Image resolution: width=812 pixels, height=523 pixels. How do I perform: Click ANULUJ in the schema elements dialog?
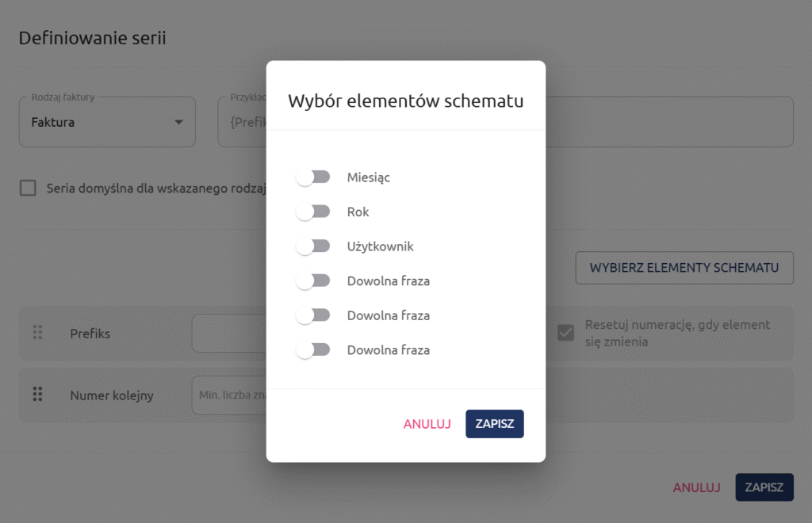point(427,424)
